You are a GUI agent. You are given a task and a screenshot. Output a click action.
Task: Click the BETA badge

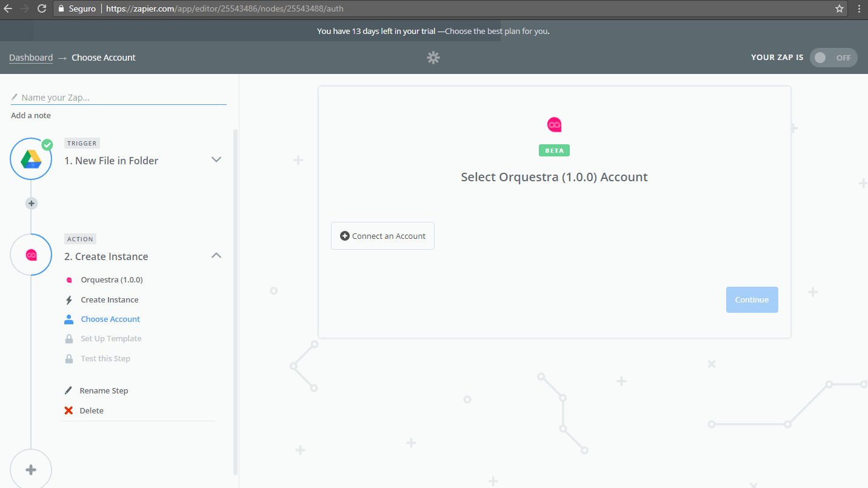pos(554,150)
